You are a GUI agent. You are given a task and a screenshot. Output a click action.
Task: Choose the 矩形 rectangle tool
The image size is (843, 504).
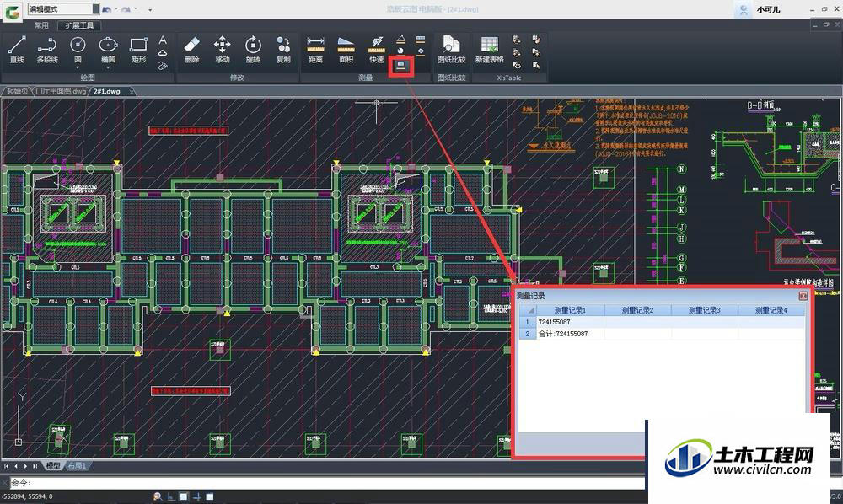click(139, 50)
